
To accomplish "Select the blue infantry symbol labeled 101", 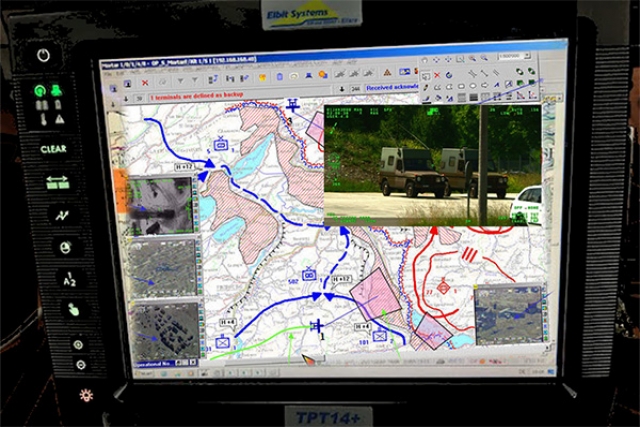I will click(380, 336).
